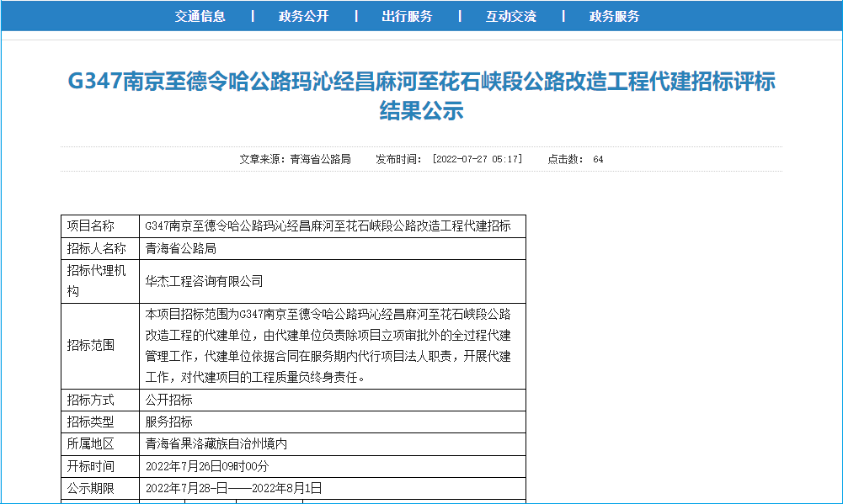The height and width of the screenshot is (504, 843).
Task: Select the 服务招标 cell value
Action: 169,422
